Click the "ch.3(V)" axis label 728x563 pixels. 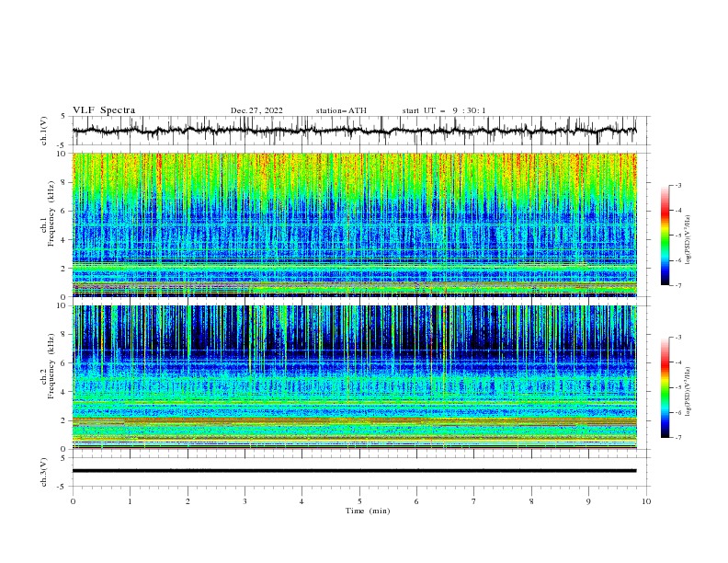(43, 472)
